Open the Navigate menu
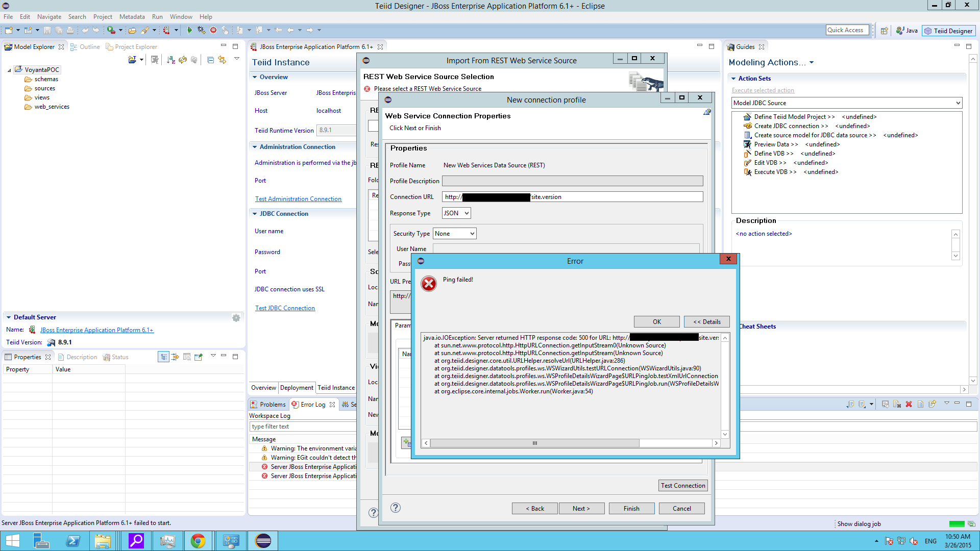The image size is (980, 551). (x=49, y=17)
